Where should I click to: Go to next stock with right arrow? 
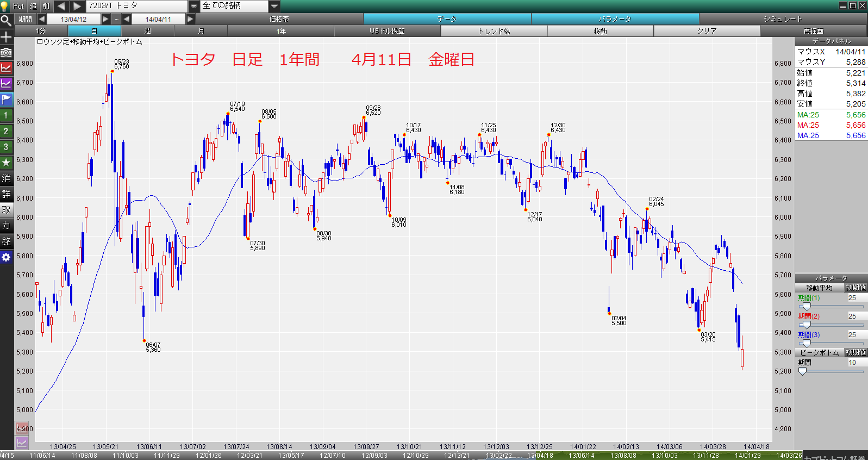coord(77,6)
